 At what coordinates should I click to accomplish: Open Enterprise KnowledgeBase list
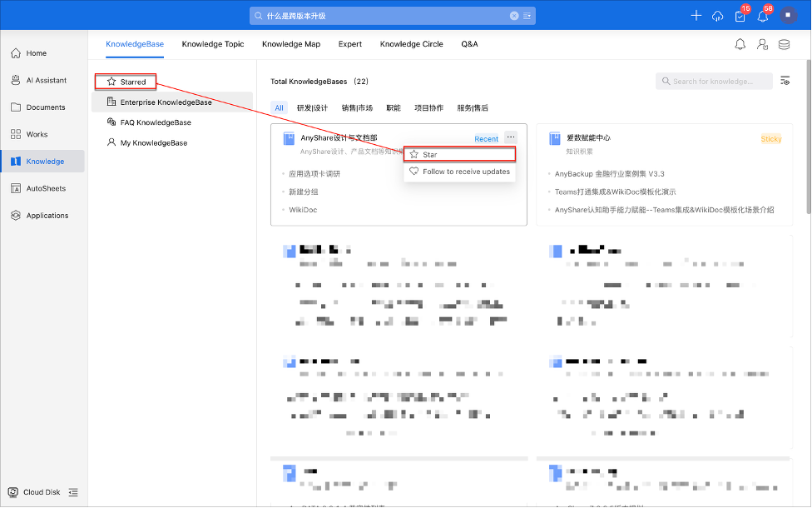[166, 102]
